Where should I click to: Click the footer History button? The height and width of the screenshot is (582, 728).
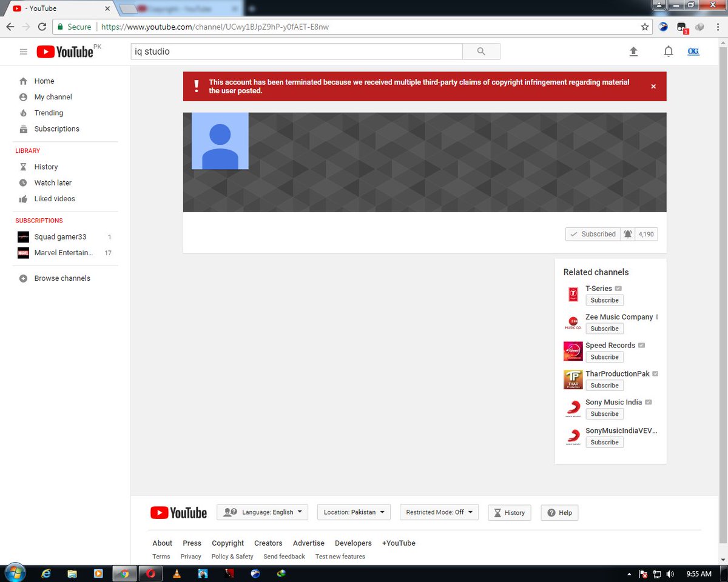tap(510, 512)
